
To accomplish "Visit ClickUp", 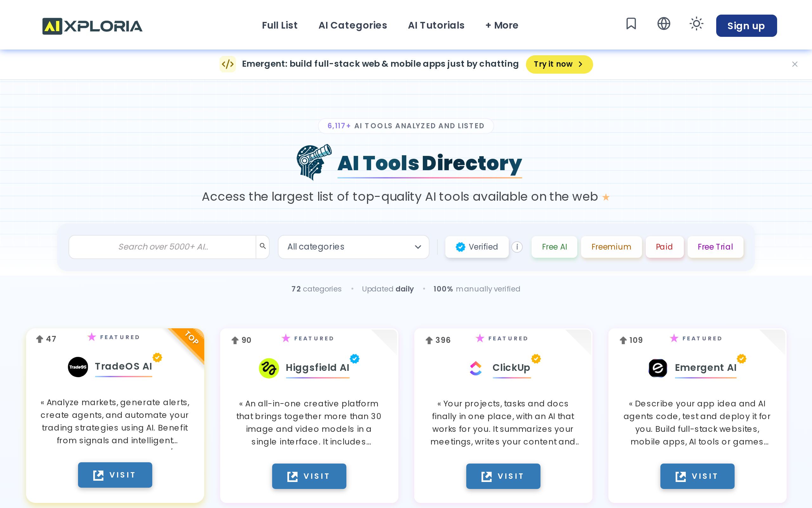I will click(503, 476).
